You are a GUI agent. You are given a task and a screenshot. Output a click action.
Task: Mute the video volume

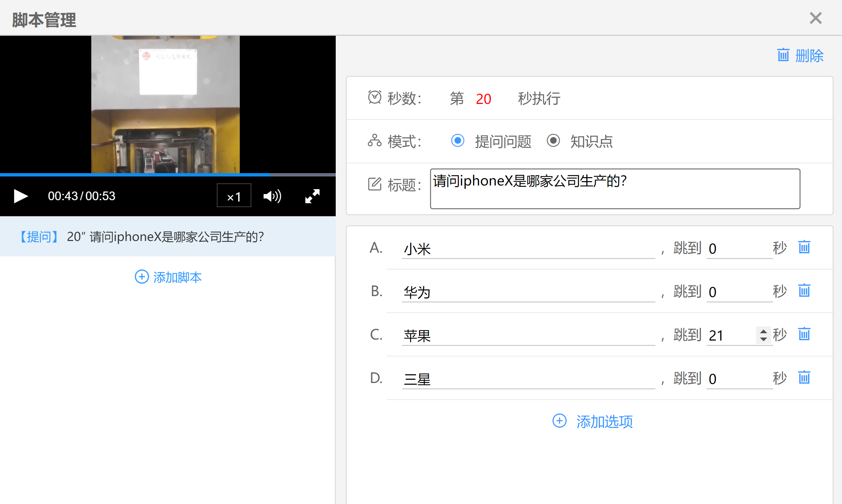click(x=272, y=196)
